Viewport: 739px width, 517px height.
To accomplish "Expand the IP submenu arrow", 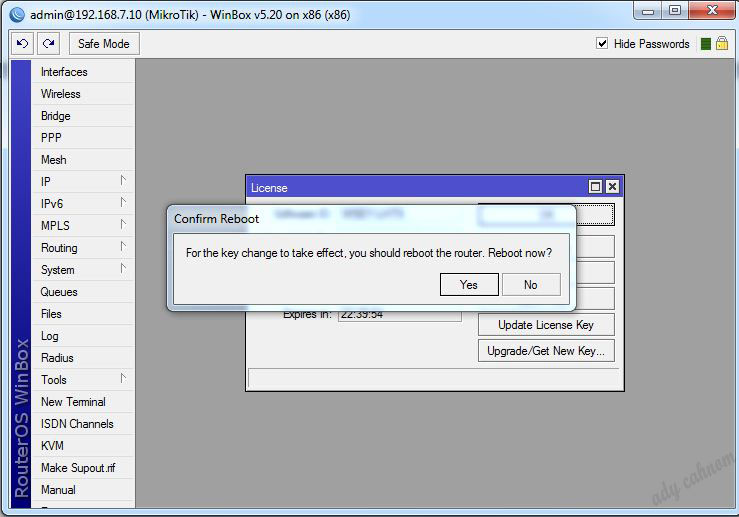I will (123, 181).
